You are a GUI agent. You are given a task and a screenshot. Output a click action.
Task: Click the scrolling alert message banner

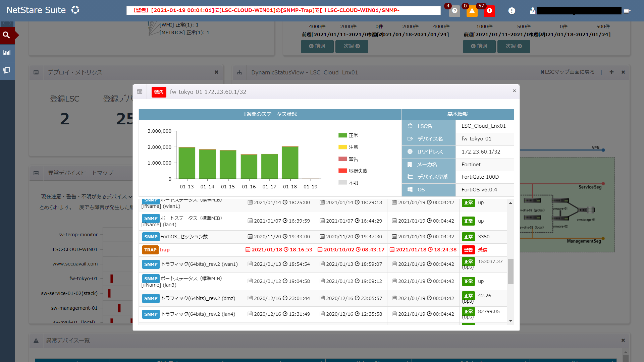[x=283, y=10]
